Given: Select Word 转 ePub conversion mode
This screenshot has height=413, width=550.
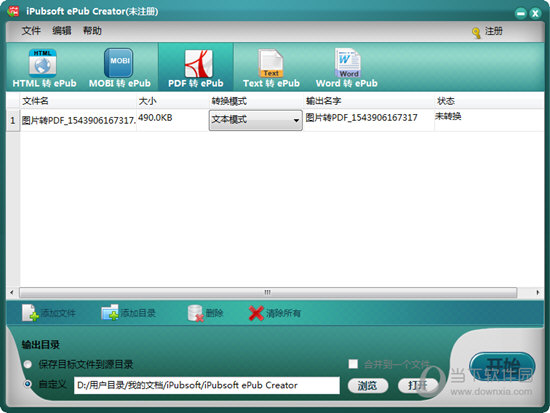Looking at the screenshot, I should click(347, 68).
